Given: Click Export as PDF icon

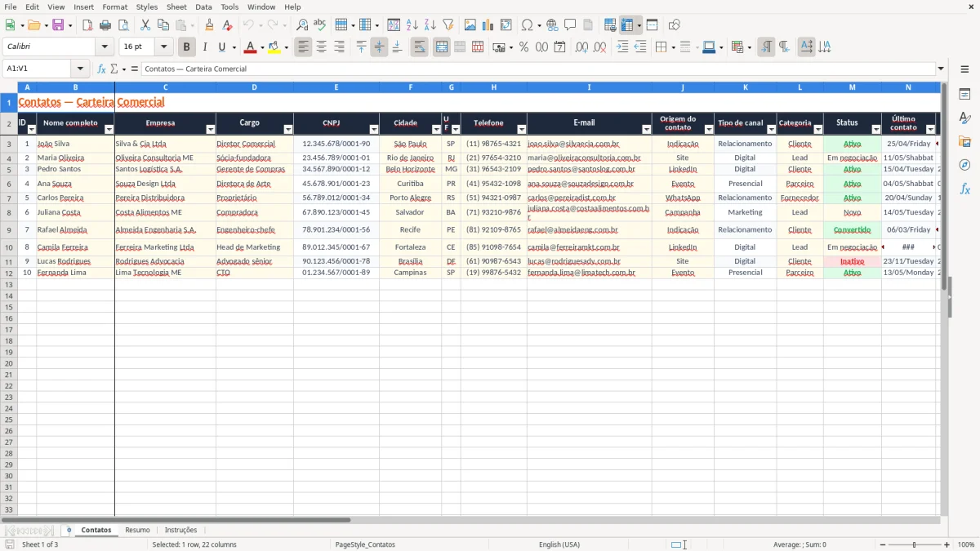Looking at the screenshot, I should pos(87,25).
